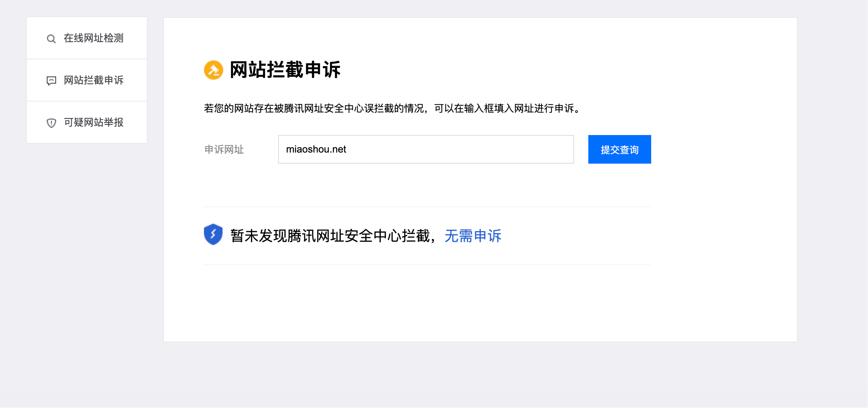Click the 暂未发现腾讯网址安全中心拦截 result text
Screen dimensions: 868x408
330,236
